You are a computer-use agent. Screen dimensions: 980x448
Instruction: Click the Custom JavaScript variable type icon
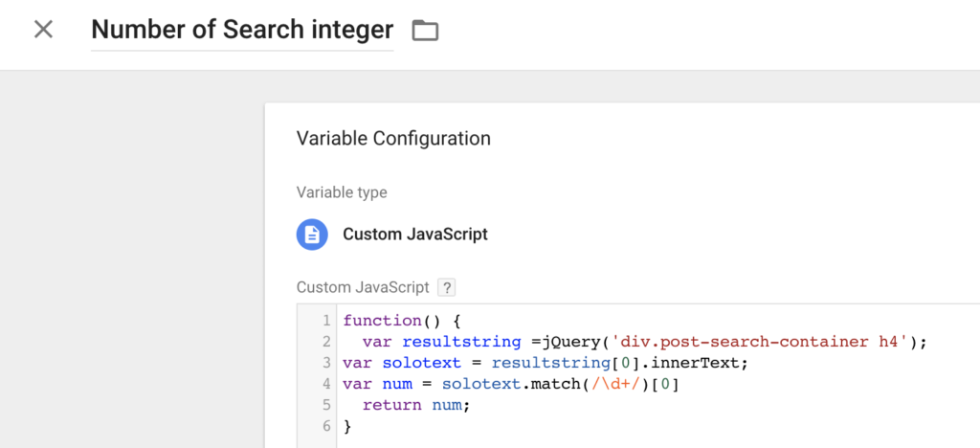312,235
